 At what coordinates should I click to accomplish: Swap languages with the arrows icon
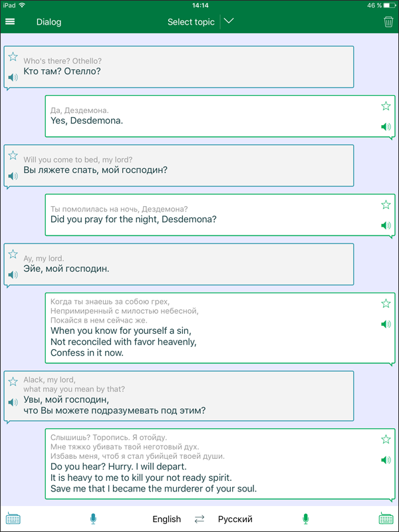point(199,519)
